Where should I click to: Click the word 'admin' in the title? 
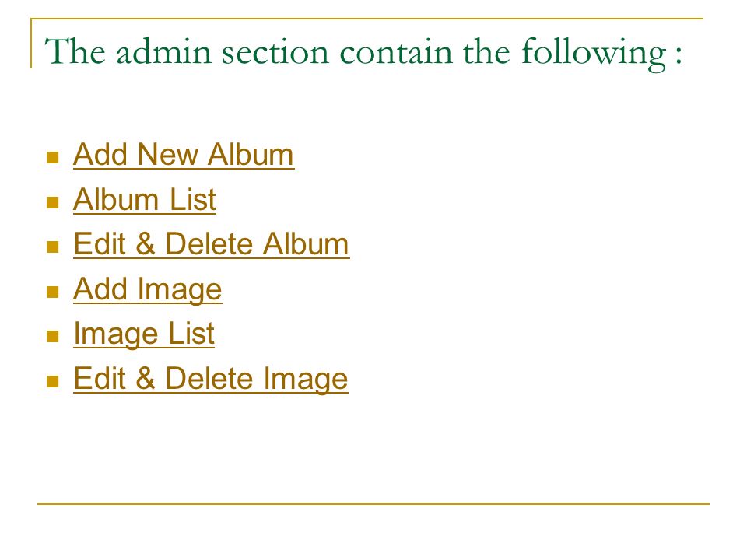[163, 51]
